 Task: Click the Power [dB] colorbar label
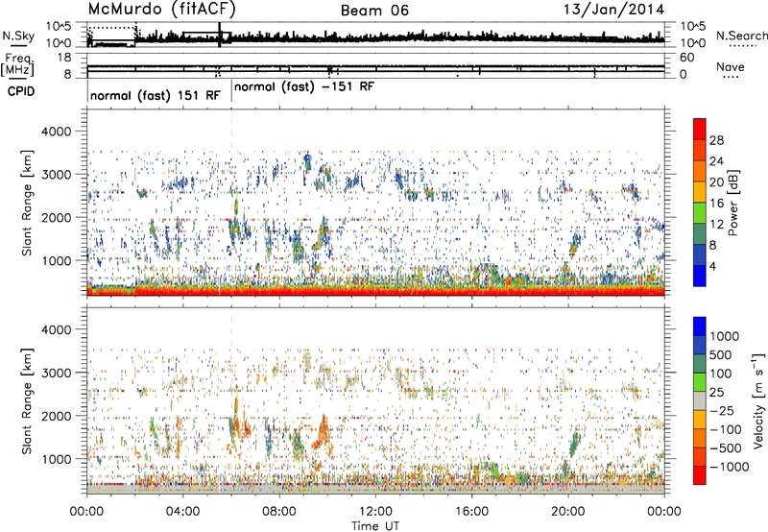(x=732, y=203)
